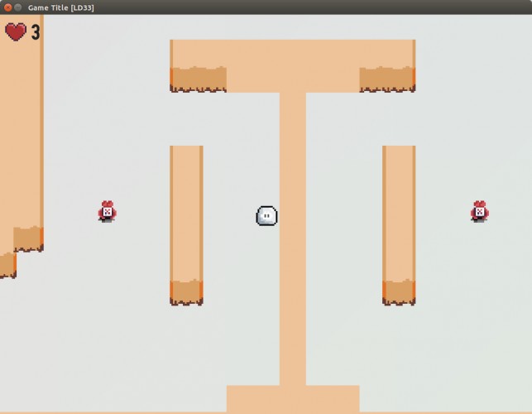Select the red enemy on the left

pos(108,211)
